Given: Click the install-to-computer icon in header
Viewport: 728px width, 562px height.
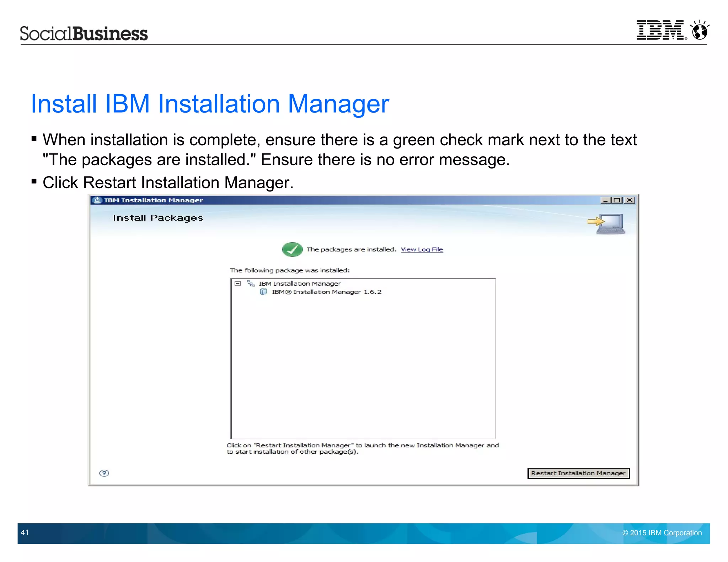Looking at the screenshot, I should click(x=606, y=224).
